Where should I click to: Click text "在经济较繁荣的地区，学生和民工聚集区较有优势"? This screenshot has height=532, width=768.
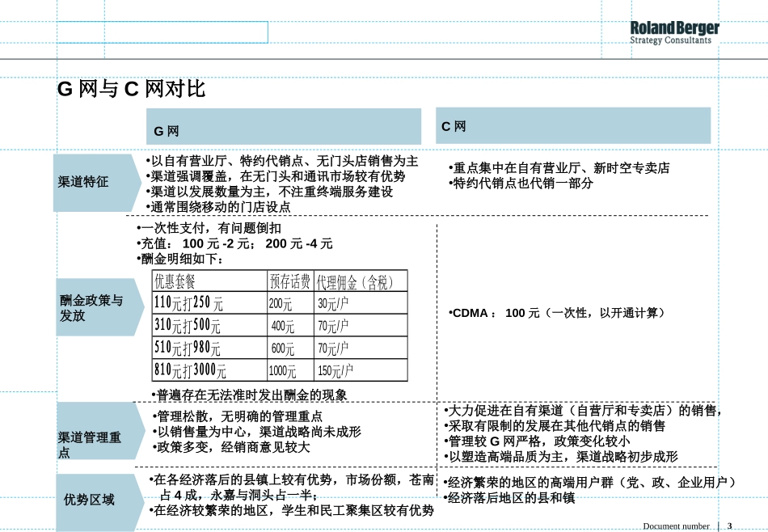pyautogui.click(x=294, y=510)
